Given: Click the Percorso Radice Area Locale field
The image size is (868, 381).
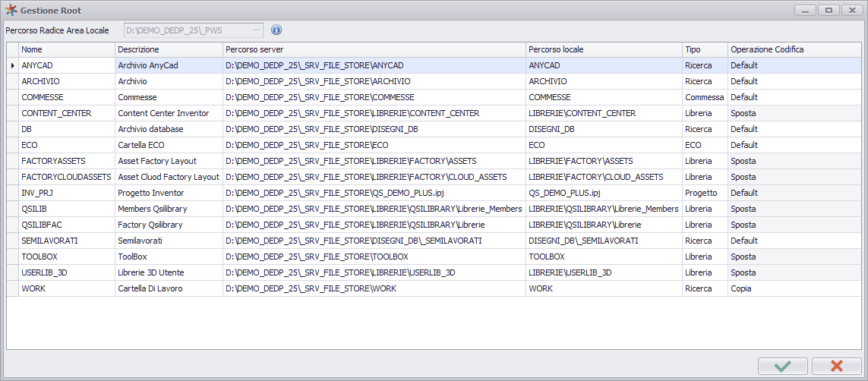Looking at the screenshot, I should [x=188, y=30].
